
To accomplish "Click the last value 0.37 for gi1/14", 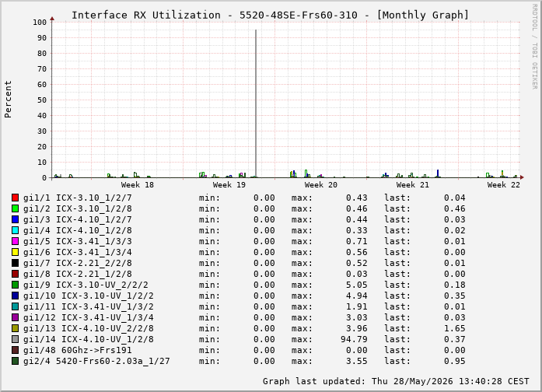I will click(455, 339).
